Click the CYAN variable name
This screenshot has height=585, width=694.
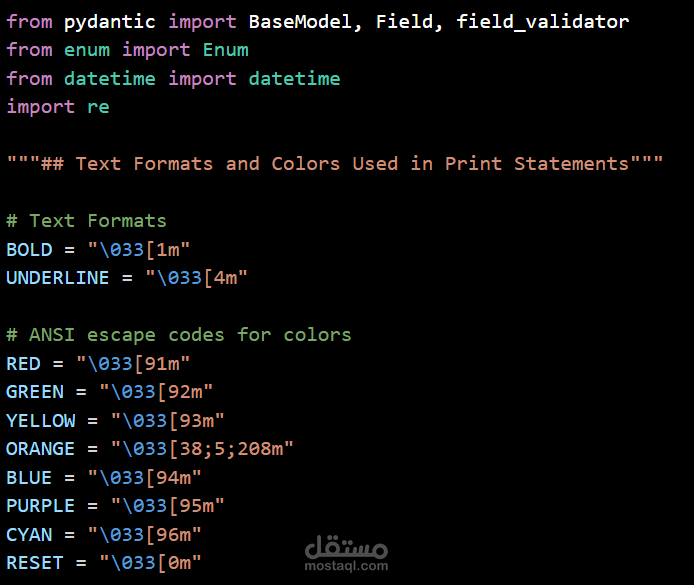[x=29, y=534]
